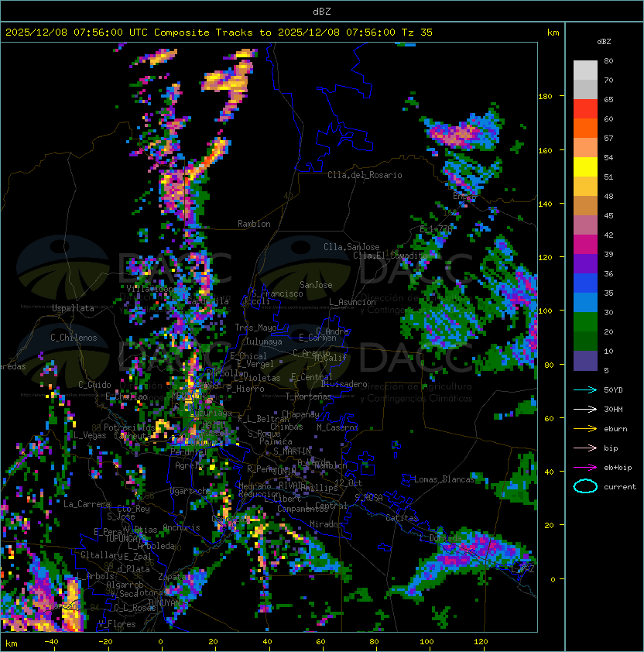644x652 pixels.
Task: Click the 'SanJose' label below Clla.SanJose
Action: pos(316,285)
